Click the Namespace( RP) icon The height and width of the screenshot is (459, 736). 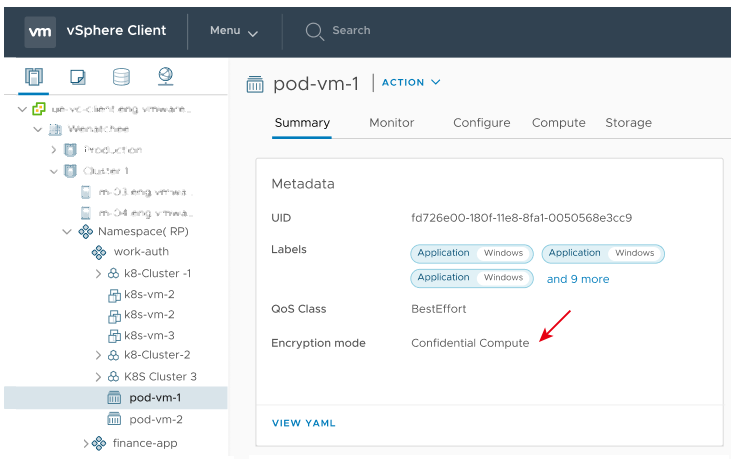pyautogui.click(x=85, y=231)
